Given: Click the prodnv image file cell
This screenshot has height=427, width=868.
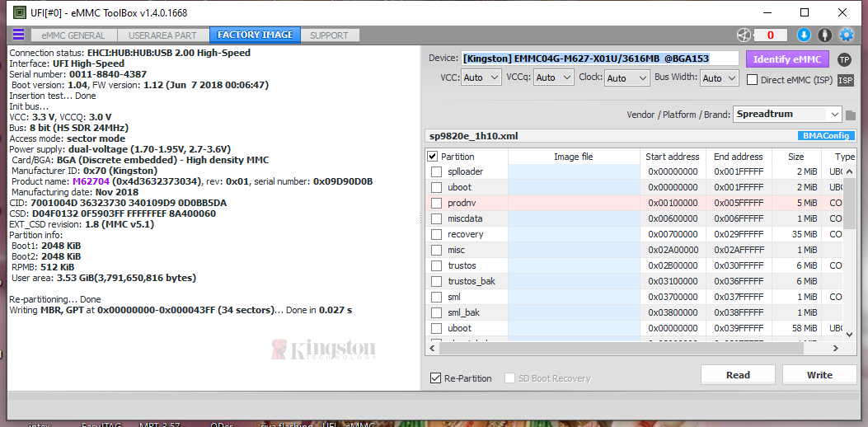Looking at the screenshot, I should pyautogui.click(x=574, y=203).
